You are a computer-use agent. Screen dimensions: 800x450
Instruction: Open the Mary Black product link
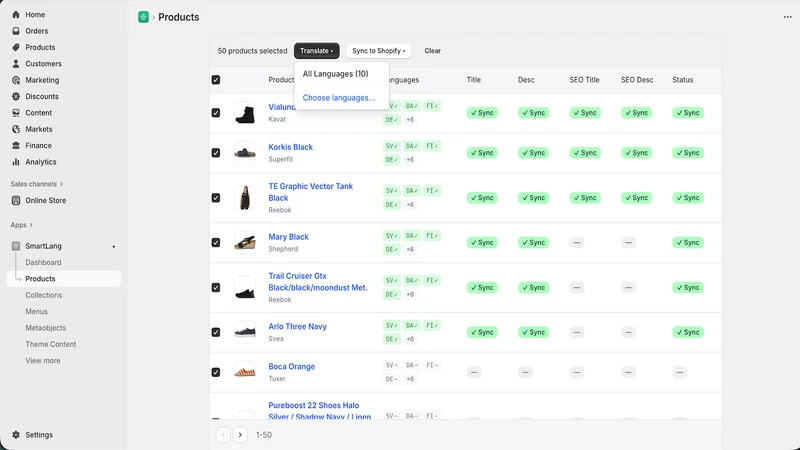(x=288, y=237)
